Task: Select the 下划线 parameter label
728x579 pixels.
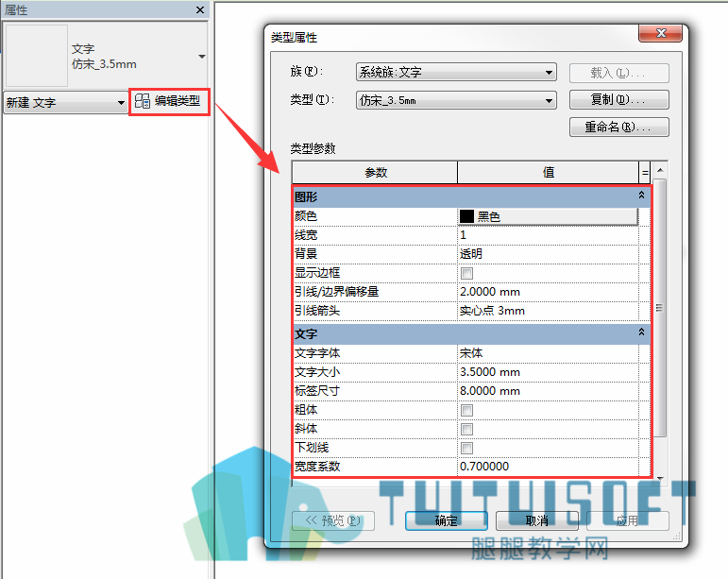Action: click(312, 448)
